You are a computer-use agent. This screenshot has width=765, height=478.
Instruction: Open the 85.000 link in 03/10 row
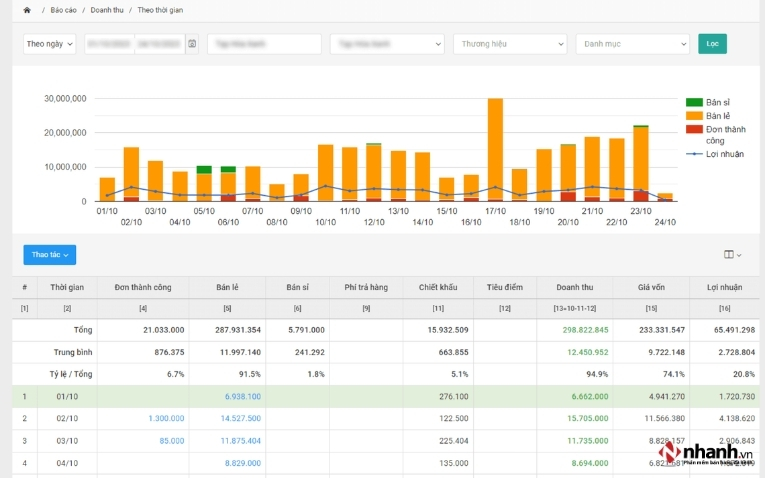(x=172, y=441)
